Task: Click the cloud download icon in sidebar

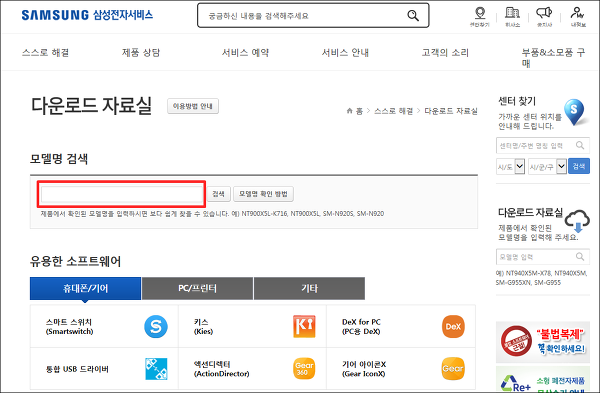Action: coord(577,221)
